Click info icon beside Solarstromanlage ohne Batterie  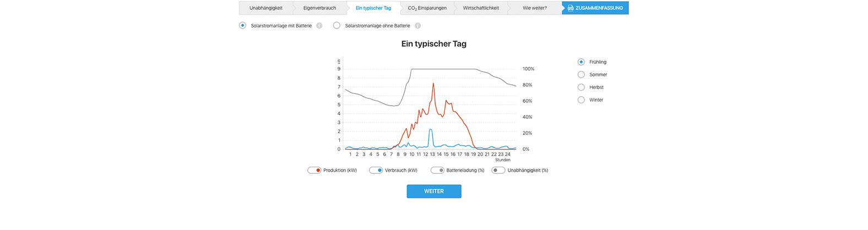(x=417, y=26)
